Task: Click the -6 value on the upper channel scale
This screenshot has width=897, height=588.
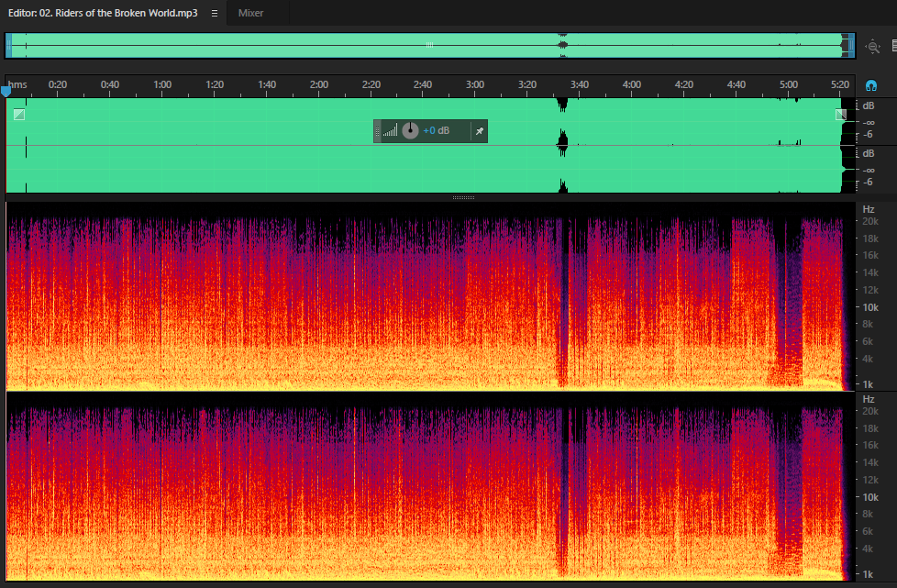Action: (869, 135)
